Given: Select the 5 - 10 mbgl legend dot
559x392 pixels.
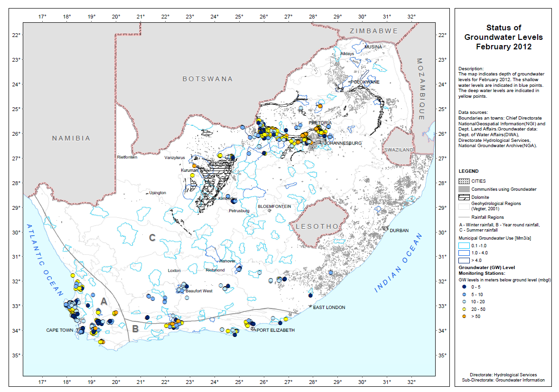Looking at the screenshot, I should point(464,295).
